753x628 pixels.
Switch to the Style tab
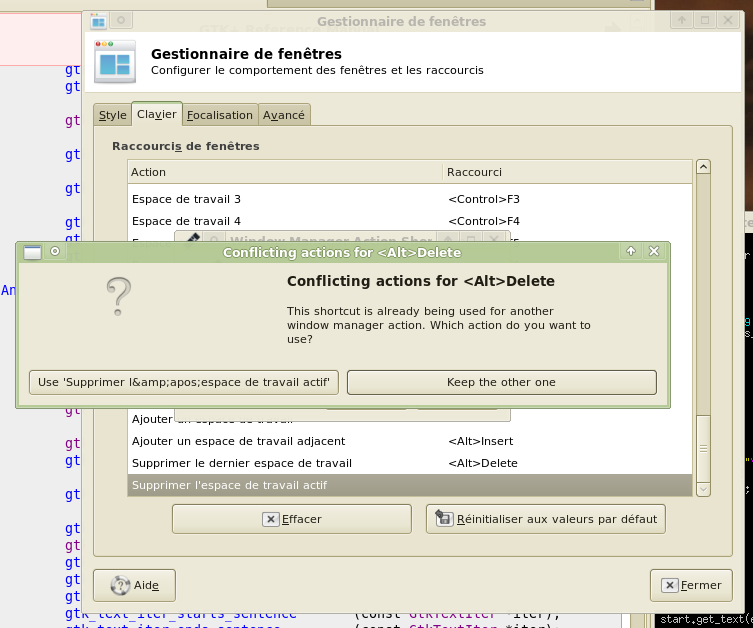(112, 115)
